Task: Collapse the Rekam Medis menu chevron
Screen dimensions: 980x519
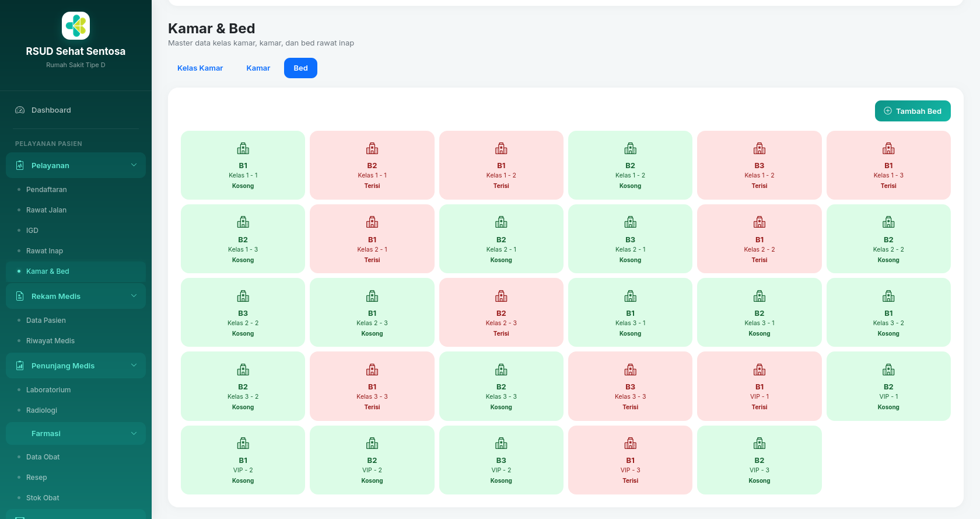Action: click(x=134, y=296)
